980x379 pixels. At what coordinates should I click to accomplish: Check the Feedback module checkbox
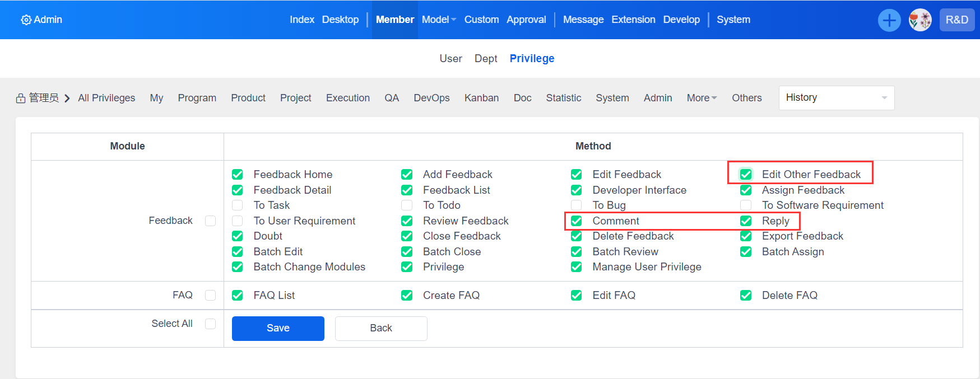click(210, 221)
